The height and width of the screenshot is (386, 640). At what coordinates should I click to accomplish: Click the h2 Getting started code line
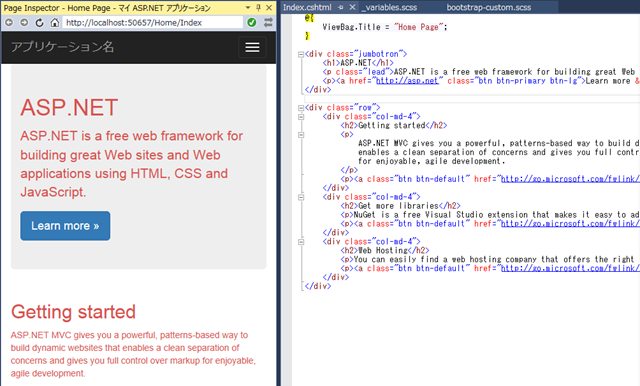[394, 125]
